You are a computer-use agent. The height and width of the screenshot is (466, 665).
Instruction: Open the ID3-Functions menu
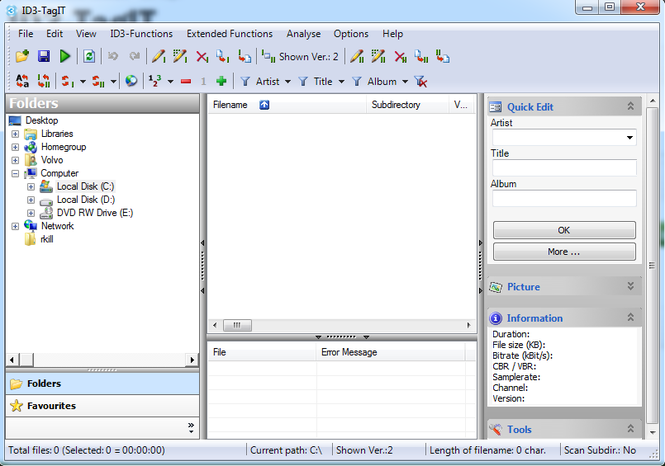point(141,34)
